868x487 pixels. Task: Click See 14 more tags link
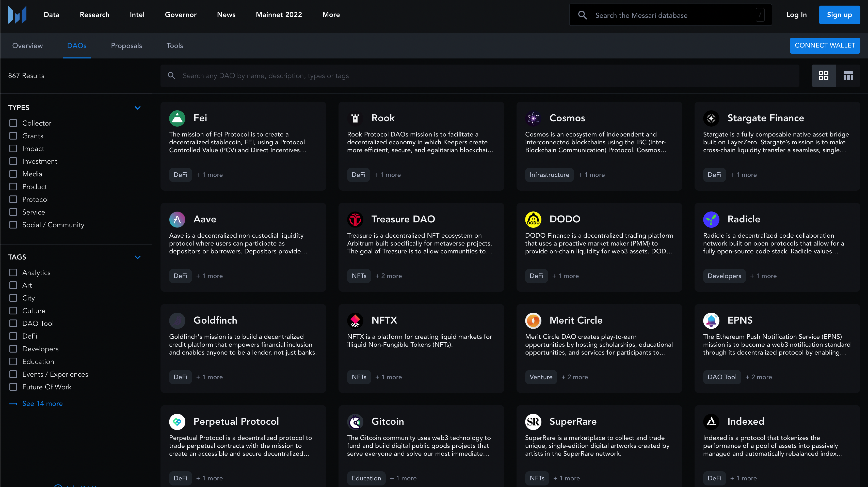coord(42,404)
